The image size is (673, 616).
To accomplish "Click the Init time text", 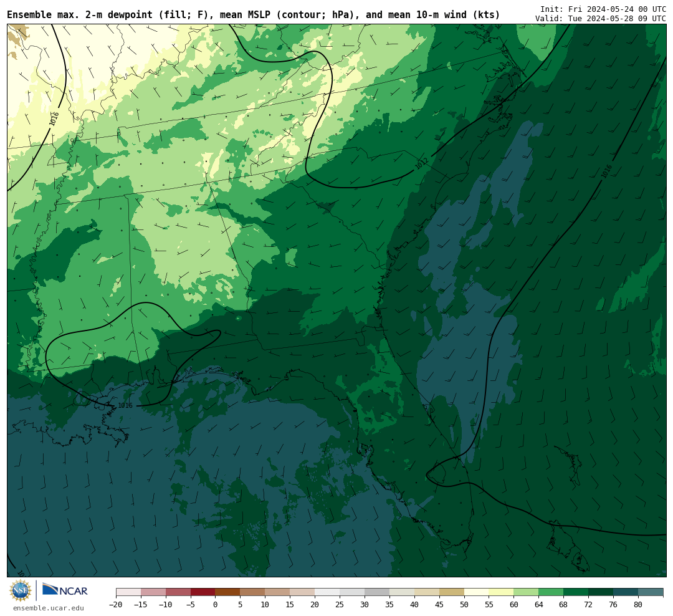I will (603, 9).
